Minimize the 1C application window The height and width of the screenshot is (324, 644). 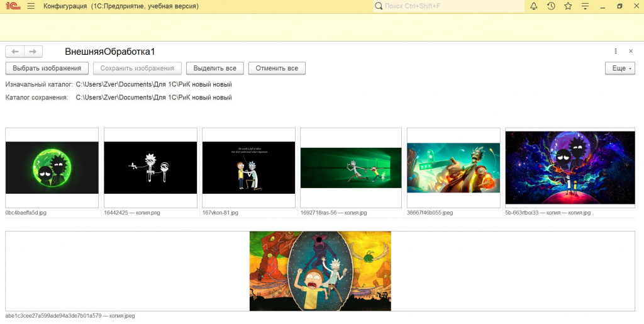602,6
